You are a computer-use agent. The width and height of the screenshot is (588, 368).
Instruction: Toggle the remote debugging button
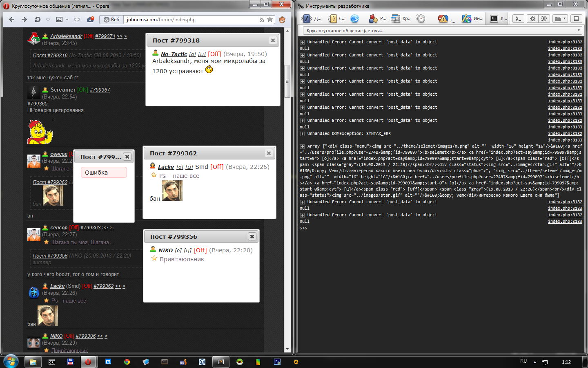point(543,18)
